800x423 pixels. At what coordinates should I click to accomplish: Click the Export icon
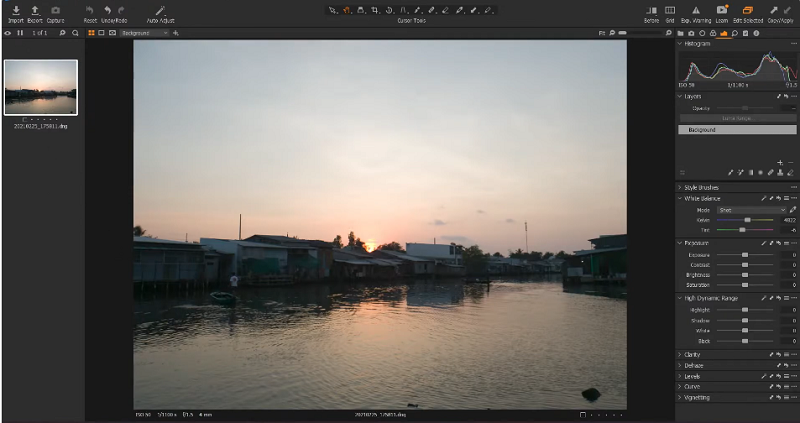[35, 10]
